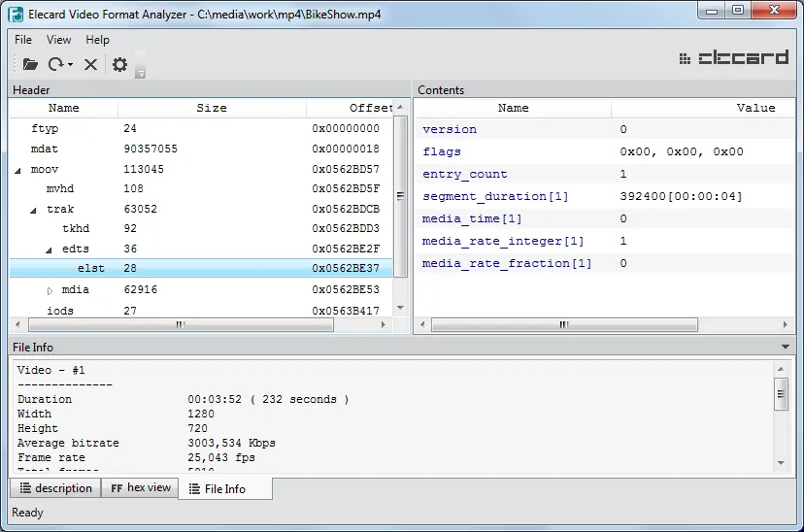The width and height of the screenshot is (804, 532).
Task: Click the Reload file arrow icon
Action: [56, 64]
